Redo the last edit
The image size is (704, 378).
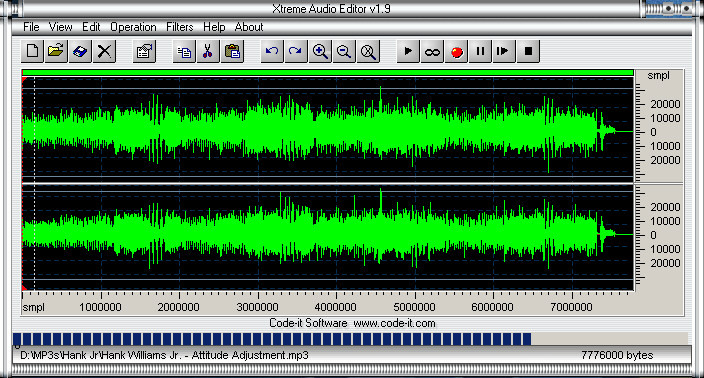[296, 51]
